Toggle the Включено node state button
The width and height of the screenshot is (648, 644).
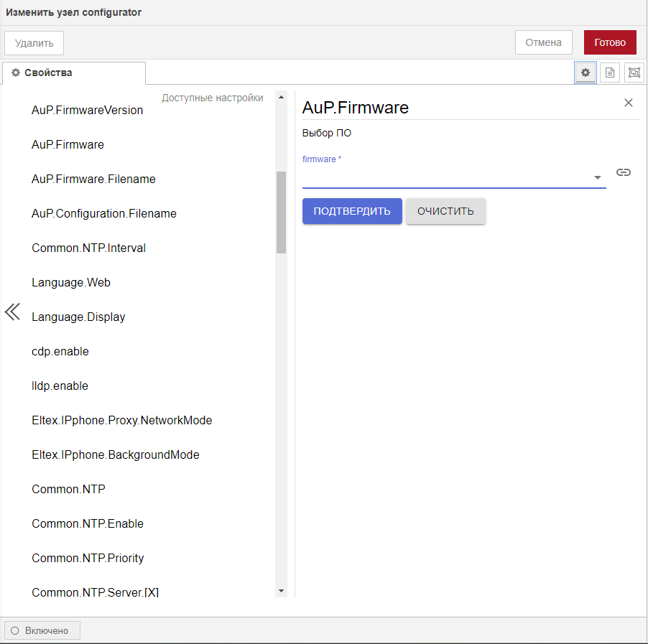42,630
